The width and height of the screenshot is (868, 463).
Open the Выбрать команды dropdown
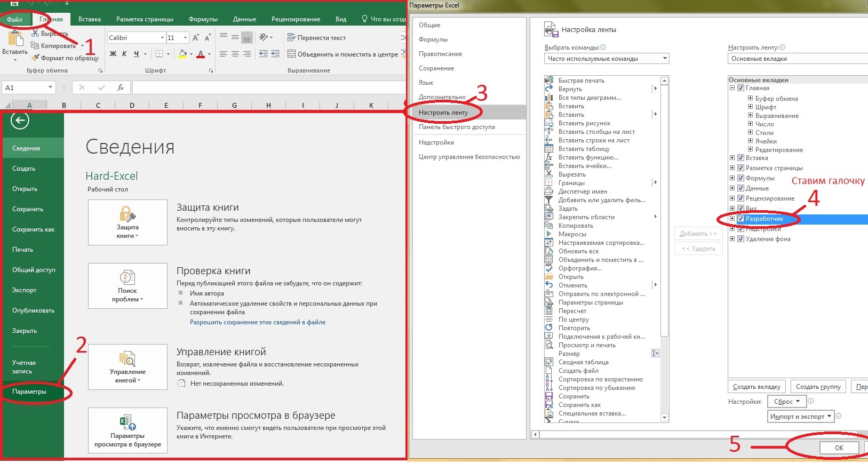[x=607, y=59]
